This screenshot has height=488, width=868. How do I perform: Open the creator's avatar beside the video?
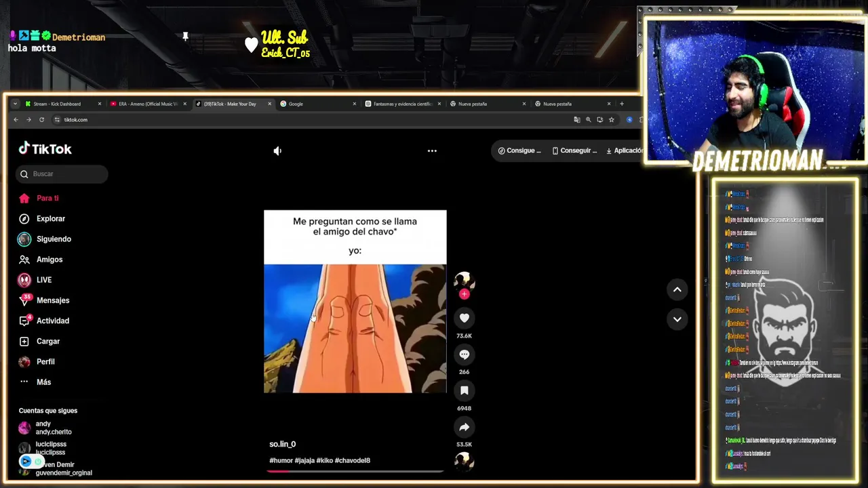tap(464, 280)
